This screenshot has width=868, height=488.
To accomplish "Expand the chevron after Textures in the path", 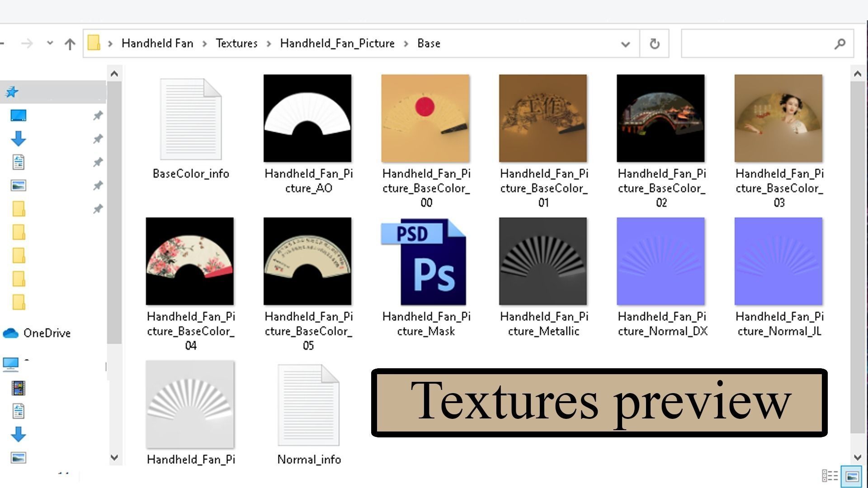I will 269,43.
